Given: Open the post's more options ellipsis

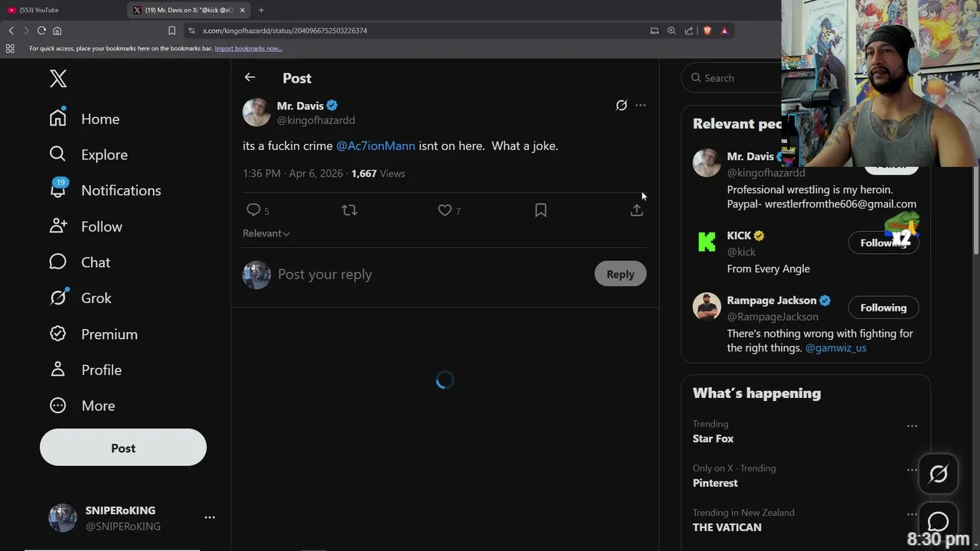Looking at the screenshot, I should pos(641,106).
